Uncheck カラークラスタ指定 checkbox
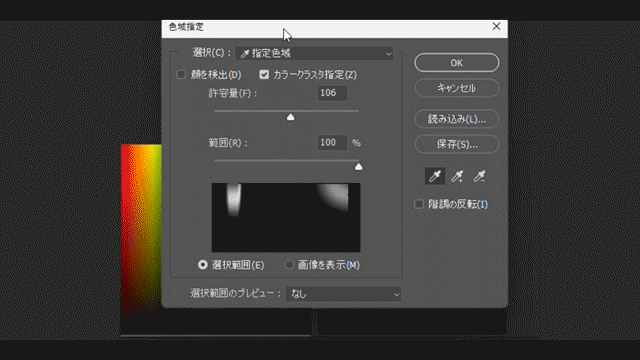 (264, 74)
